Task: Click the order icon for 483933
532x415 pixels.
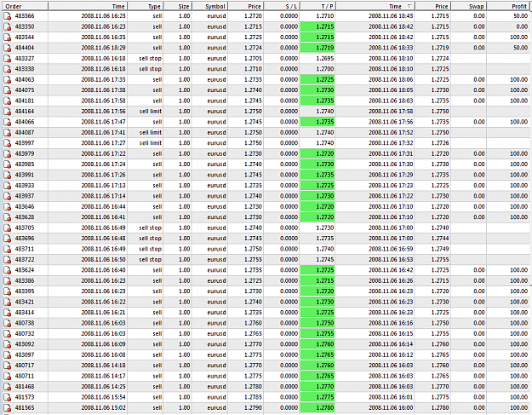Action: tap(7, 186)
